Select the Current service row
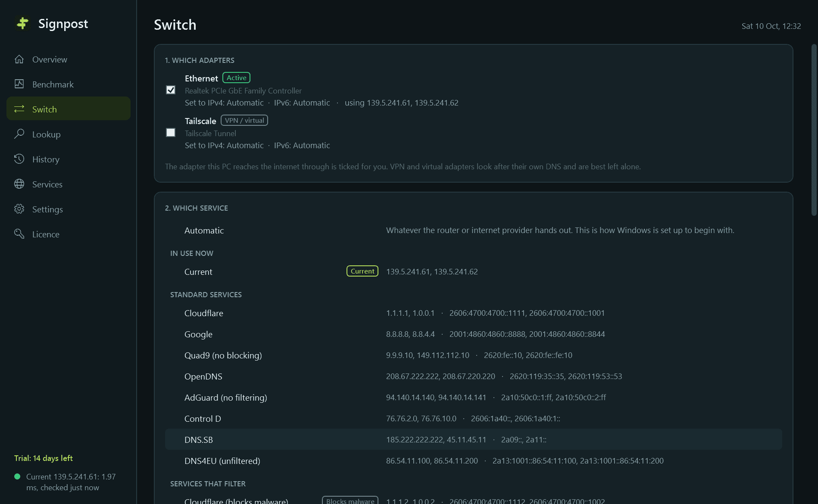The width and height of the screenshot is (818, 504). tap(473, 272)
